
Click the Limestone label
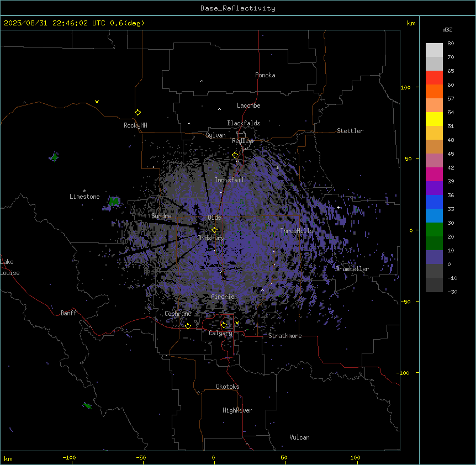tap(84, 197)
